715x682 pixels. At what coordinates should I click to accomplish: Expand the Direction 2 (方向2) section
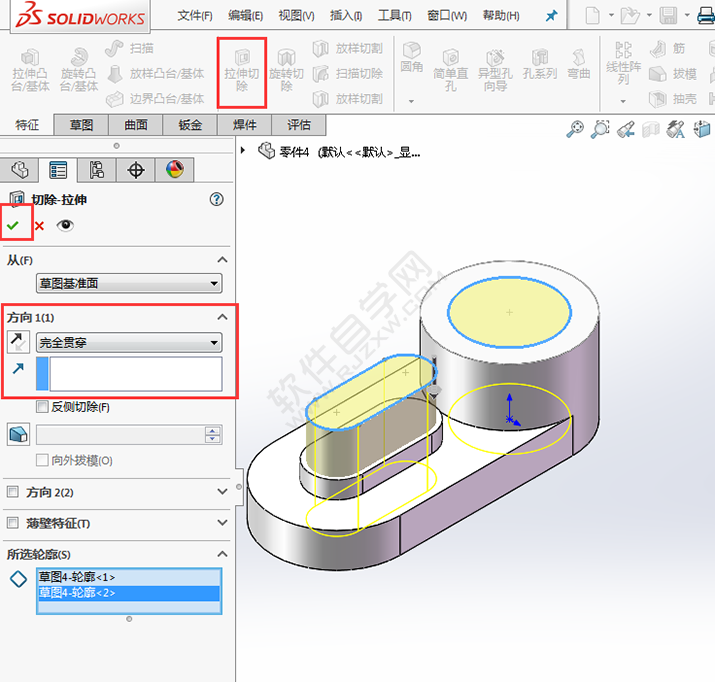[x=222, y=491]
